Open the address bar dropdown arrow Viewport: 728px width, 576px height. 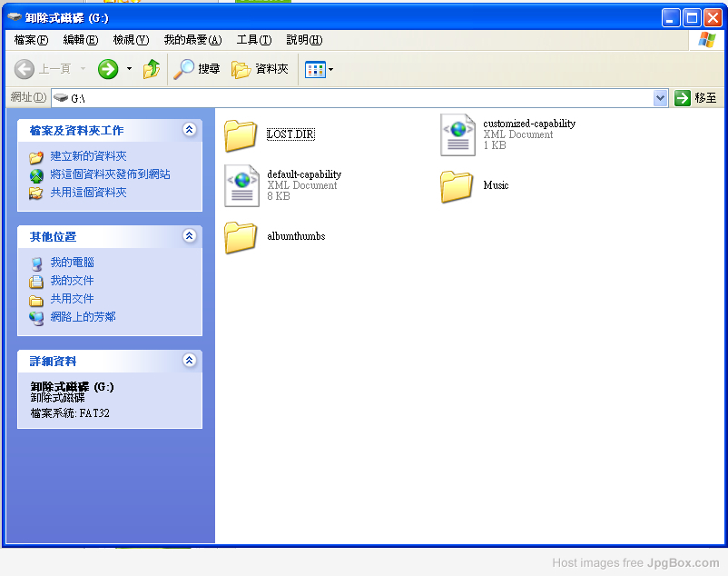[x=661, y=98]
